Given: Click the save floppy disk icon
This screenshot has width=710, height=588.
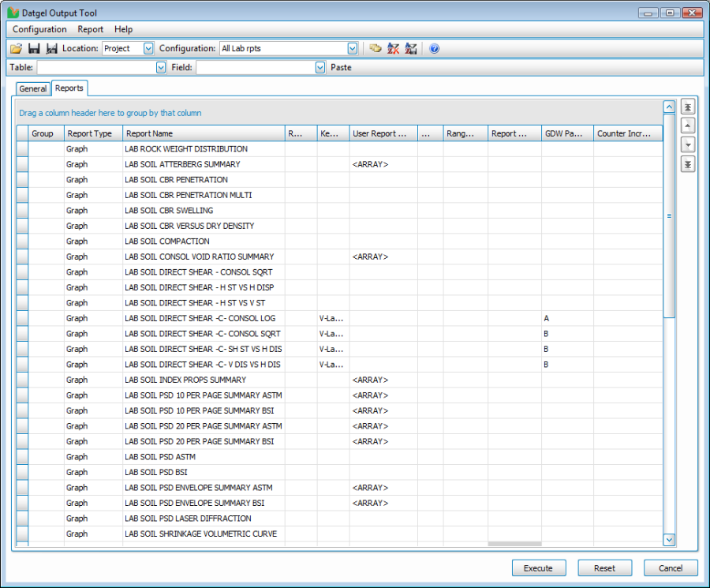Looking at the screenshot, I should tap(34, 49).
